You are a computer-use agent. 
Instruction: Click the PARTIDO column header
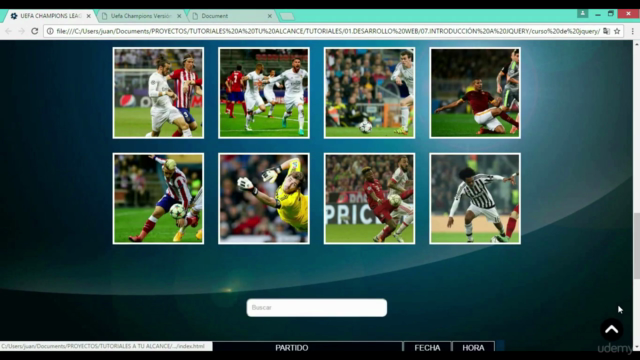point(291,348)
